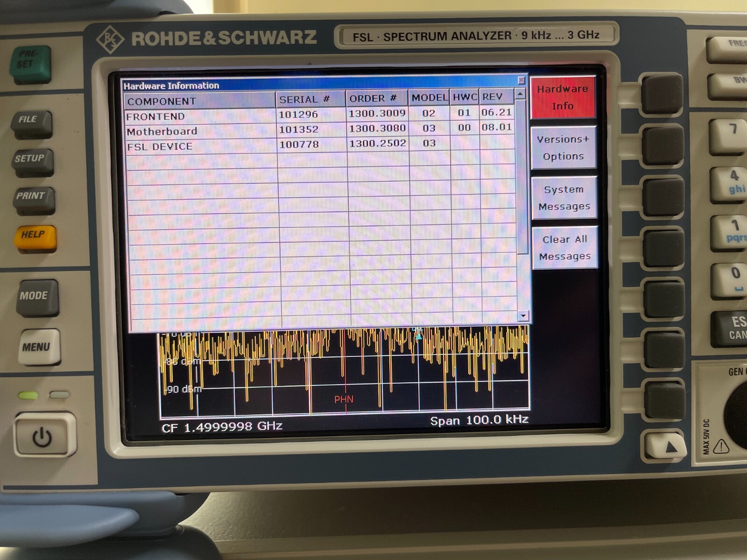Select the FRONTEND component row
747x560 pixels.
(320, 114)
